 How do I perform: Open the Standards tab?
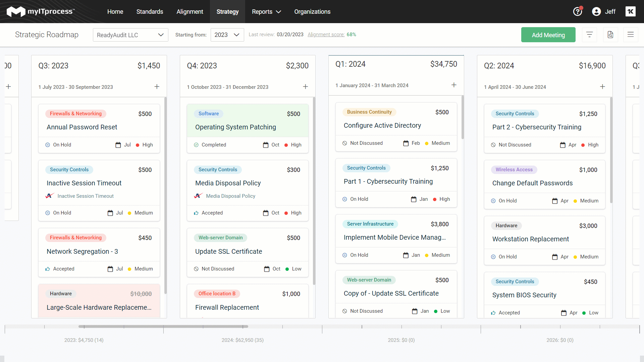point(150,12)
